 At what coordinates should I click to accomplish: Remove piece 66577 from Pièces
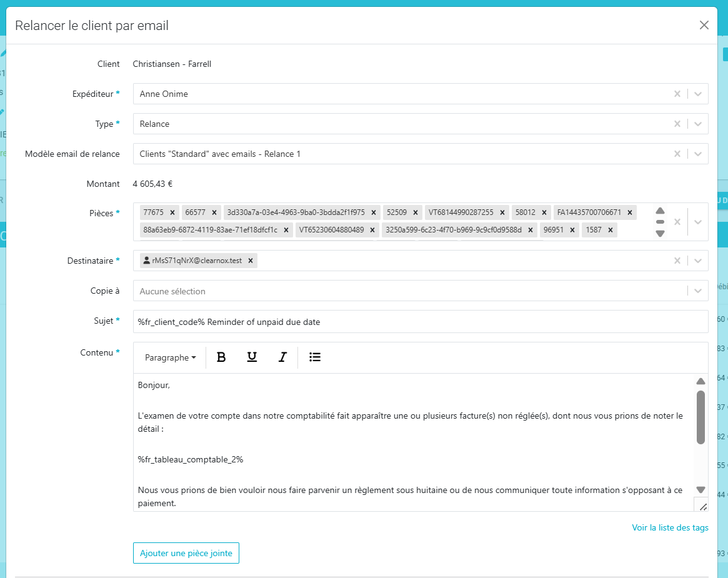(214, 212)
